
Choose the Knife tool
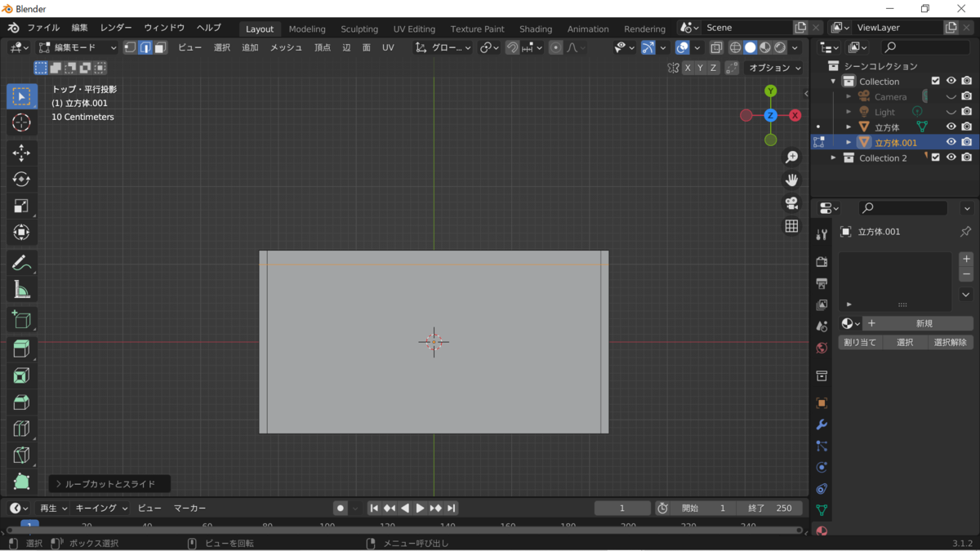pos(22,455)
